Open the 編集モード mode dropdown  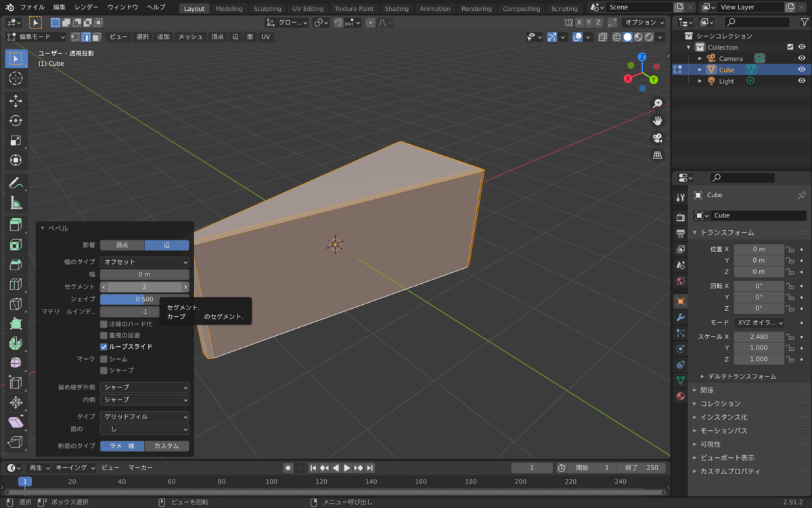37,37
